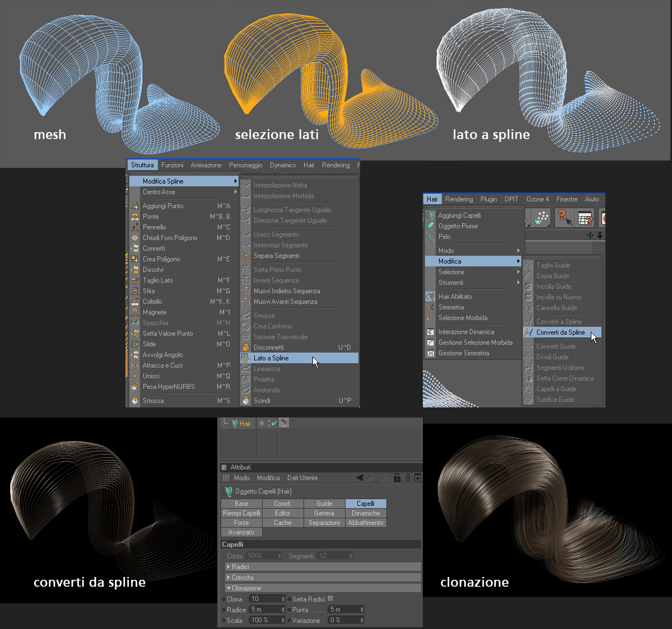This screenshot has width=672, height=629.
Task: Click the question-mark cursor help toolbar icon
Action: pos(564,218)
